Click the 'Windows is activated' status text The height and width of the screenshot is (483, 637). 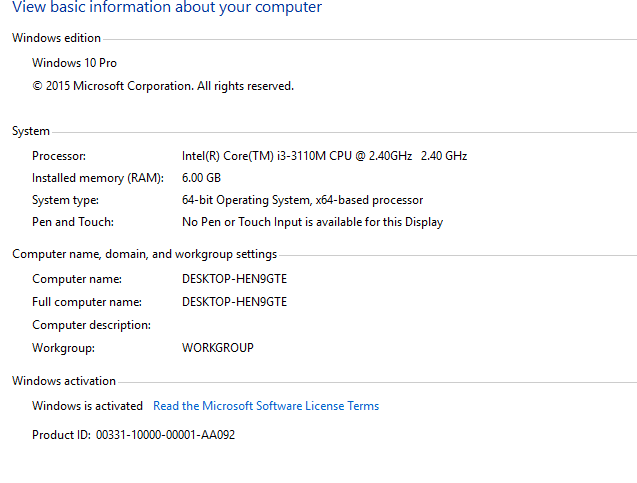point(87,406)
